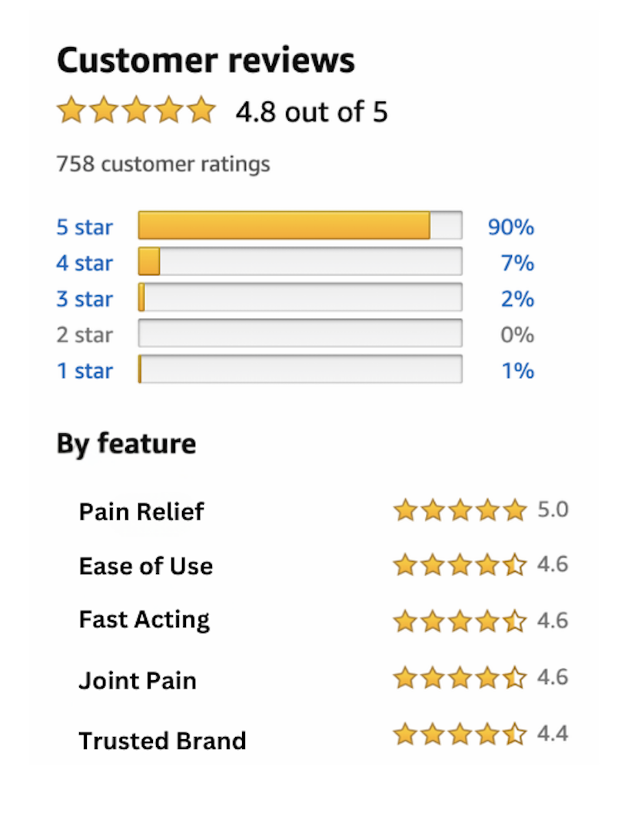The height and width of the screenshot is (813, 644).
Task: Click the Fast Acting star rating
Action: click(x=460, y=620)
